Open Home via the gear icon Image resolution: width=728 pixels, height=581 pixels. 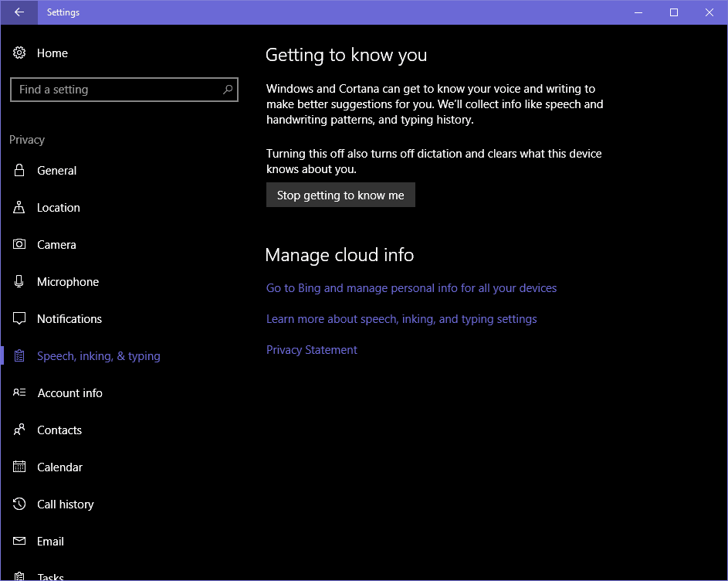[x=19, y=53]
